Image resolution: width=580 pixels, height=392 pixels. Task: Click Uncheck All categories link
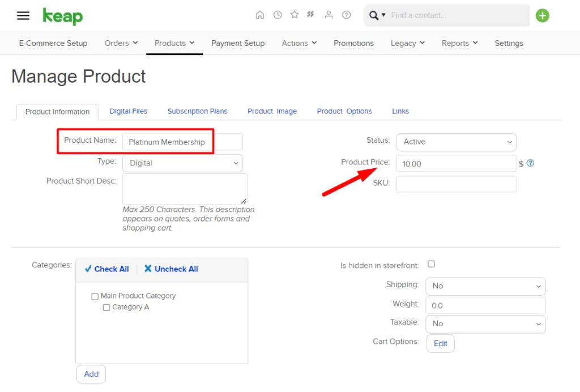pos(171,269)
